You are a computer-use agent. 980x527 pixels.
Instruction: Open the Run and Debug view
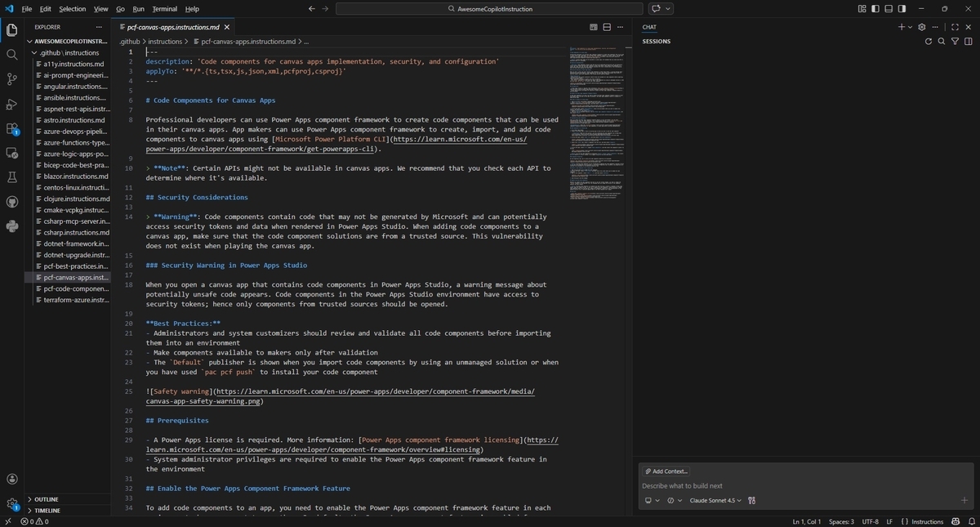coord(11,104)
